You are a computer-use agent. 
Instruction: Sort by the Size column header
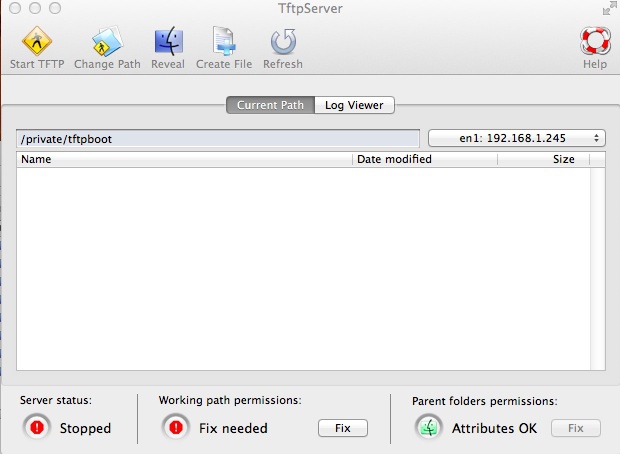[x=543, y=159]
